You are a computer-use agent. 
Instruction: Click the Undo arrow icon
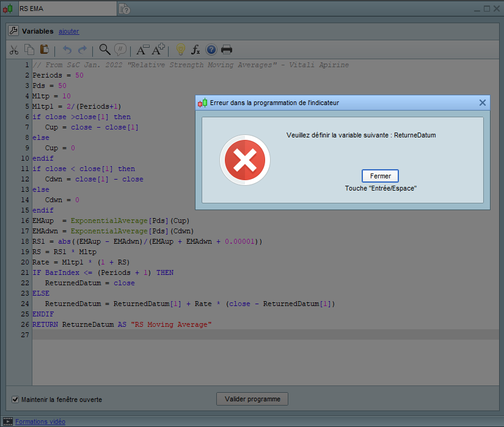pos(67,50)
